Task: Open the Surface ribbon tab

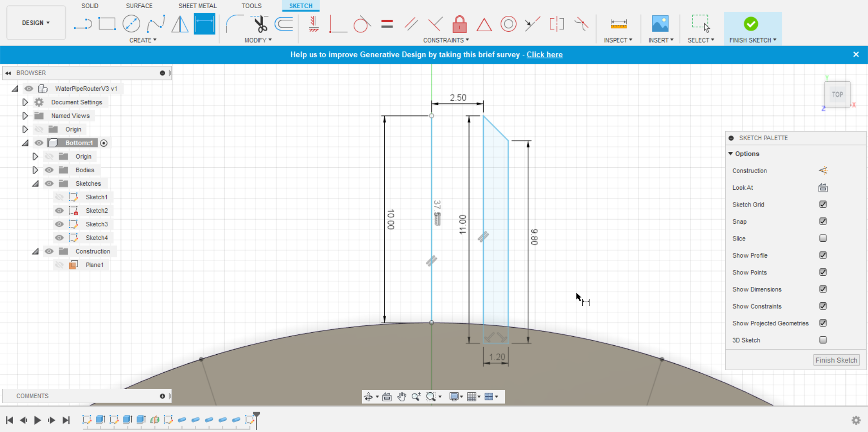Action: click(x=139, y=5)
